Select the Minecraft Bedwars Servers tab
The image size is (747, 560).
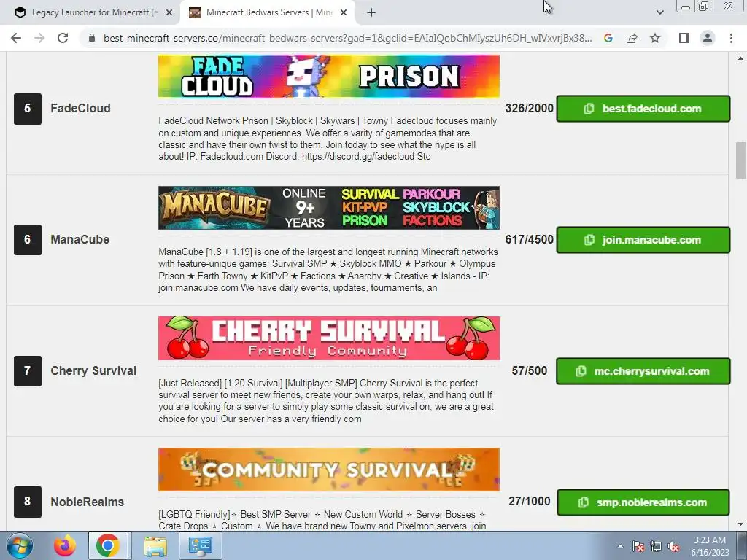pos(268,12)
